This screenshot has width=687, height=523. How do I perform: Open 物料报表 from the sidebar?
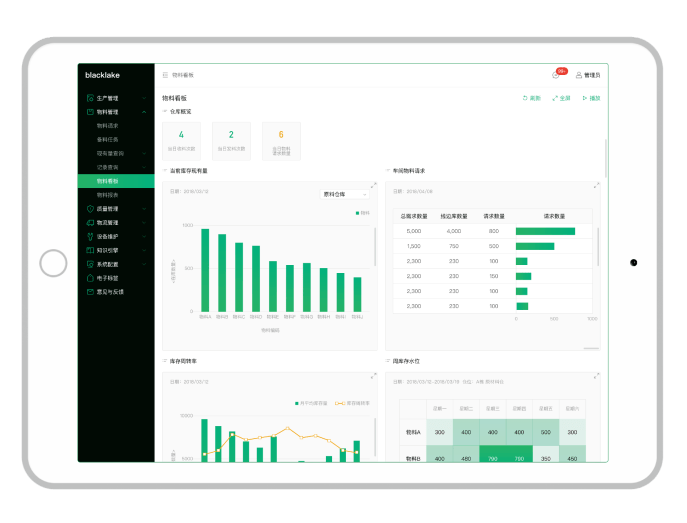108,195
